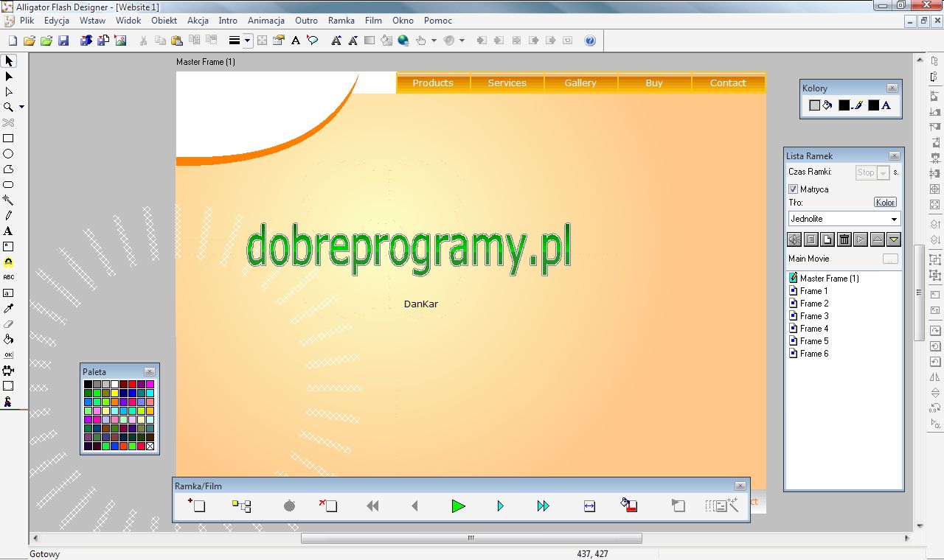Select the Eyedropper tool
Image resolution: width=944 pixels, height=560 pixels.
9,308
